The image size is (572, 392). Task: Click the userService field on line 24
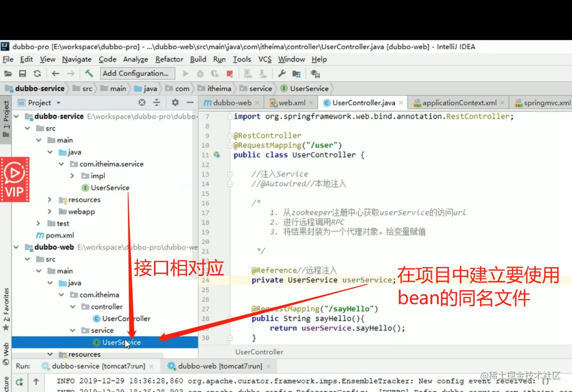coord(367,280)
